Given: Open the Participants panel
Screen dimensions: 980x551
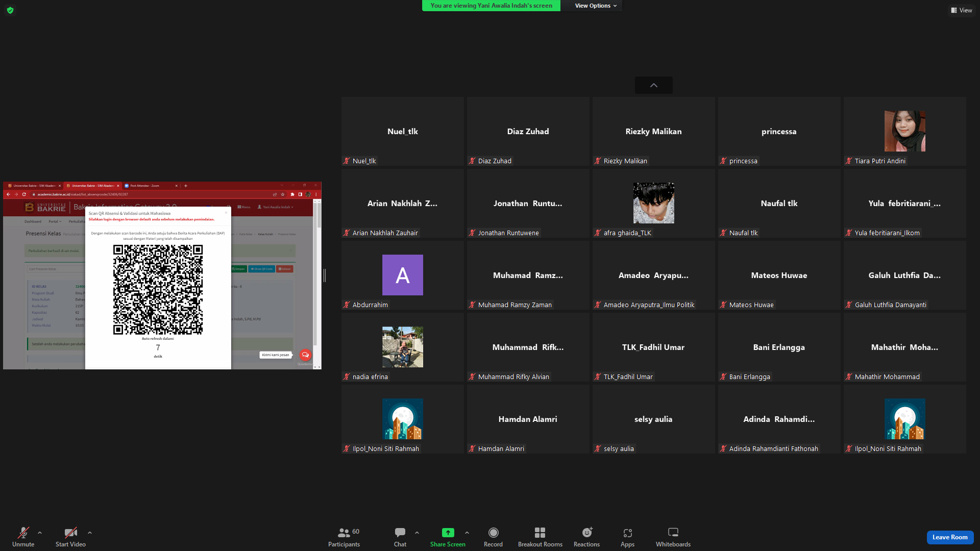Looking at the screenshot, I should (344, 537).
